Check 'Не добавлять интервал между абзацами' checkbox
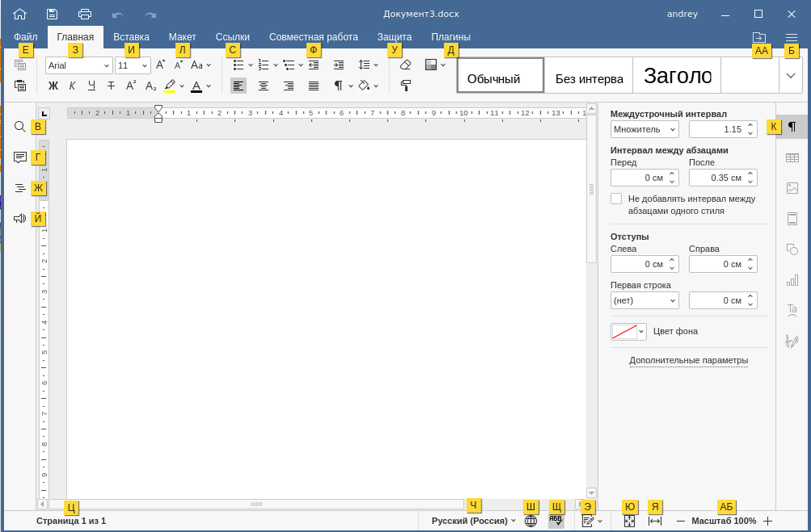The image size is (811, 532). tap(616, 199)
